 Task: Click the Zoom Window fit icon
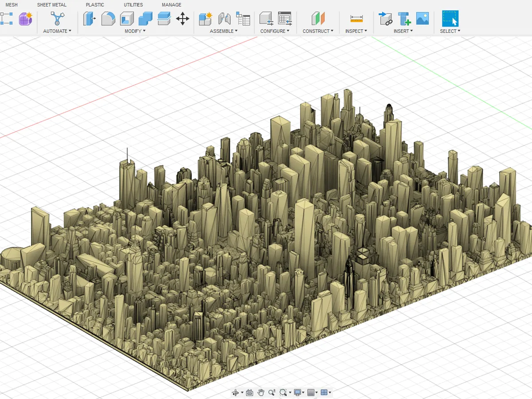pos(283,392)
